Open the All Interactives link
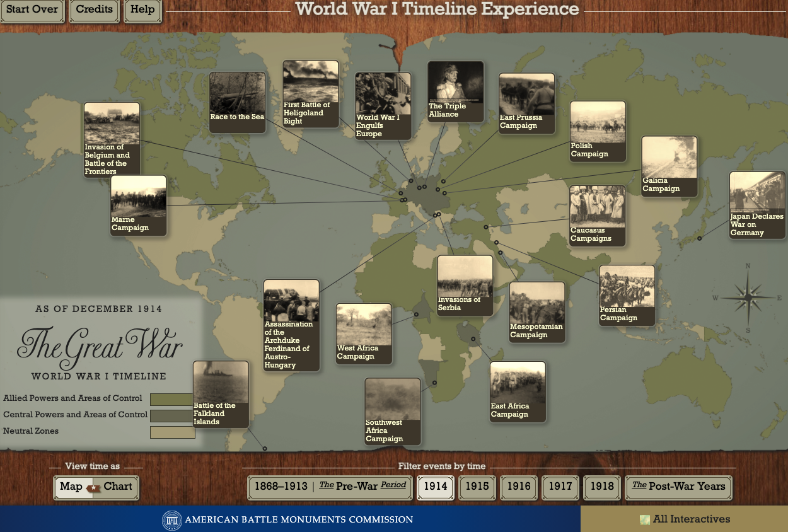 [685, 519]
